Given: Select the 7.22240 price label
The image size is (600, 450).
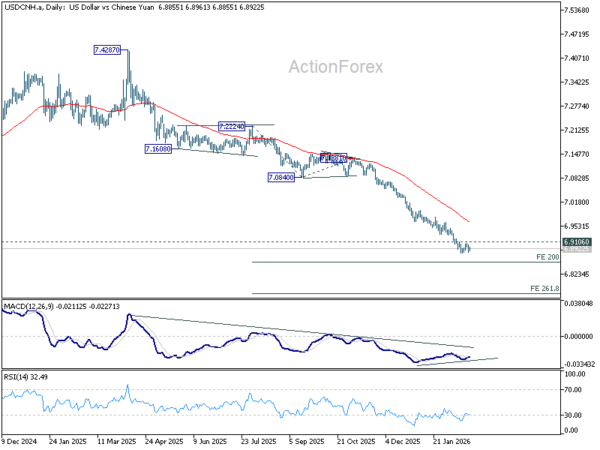Looking at the screenshot, I should [233, 126].
